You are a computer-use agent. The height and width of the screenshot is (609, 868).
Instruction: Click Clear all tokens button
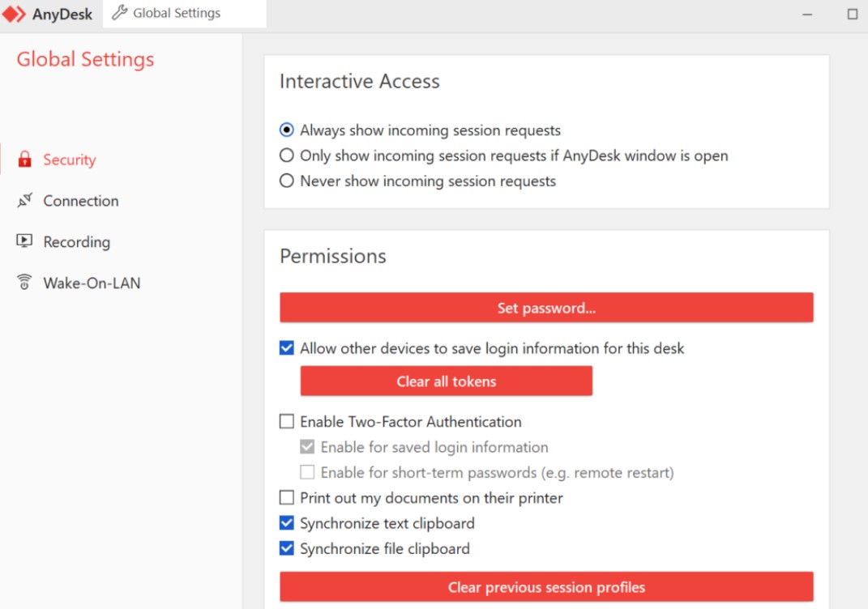coord(447,381)
